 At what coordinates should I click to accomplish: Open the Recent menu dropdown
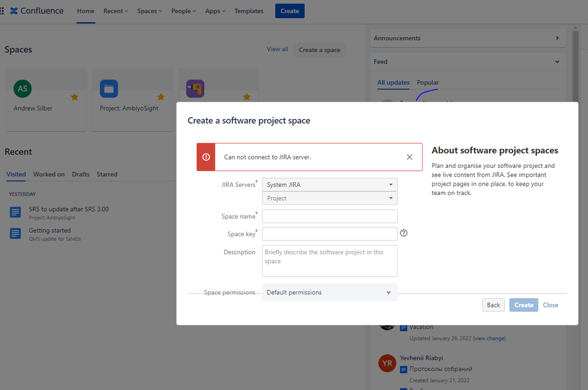pyautogui.click(x=116, y=11)
